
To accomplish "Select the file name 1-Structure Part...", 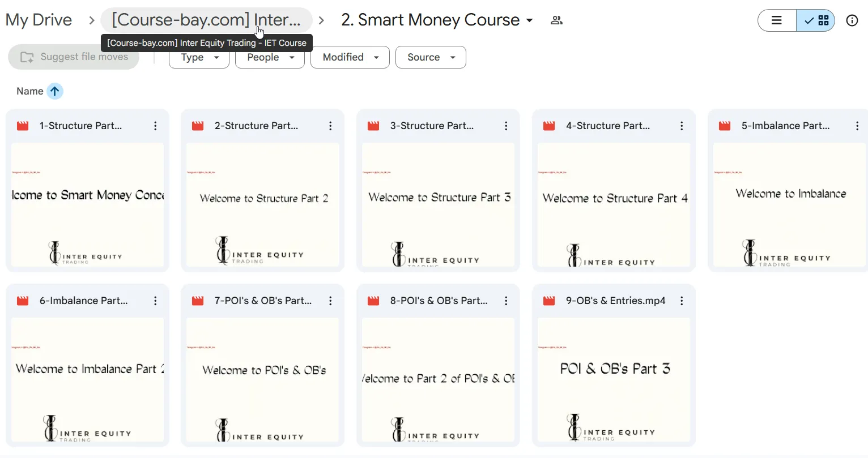I will click(x=80, y=126).
